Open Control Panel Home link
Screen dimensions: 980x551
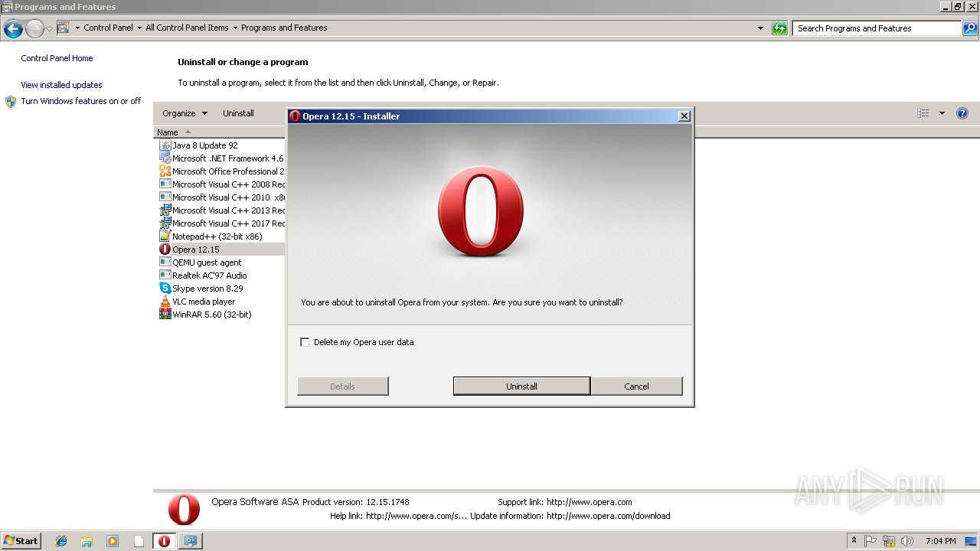tap(57, 58)
